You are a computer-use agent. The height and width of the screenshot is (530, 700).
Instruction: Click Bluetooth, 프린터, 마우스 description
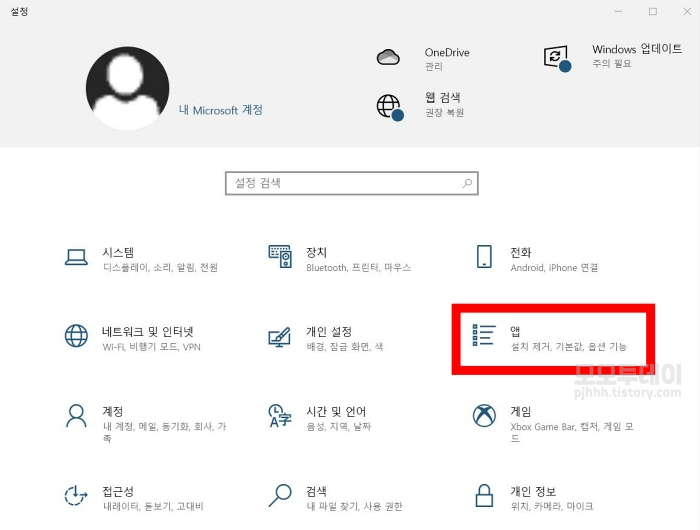(x=358, y=267)
